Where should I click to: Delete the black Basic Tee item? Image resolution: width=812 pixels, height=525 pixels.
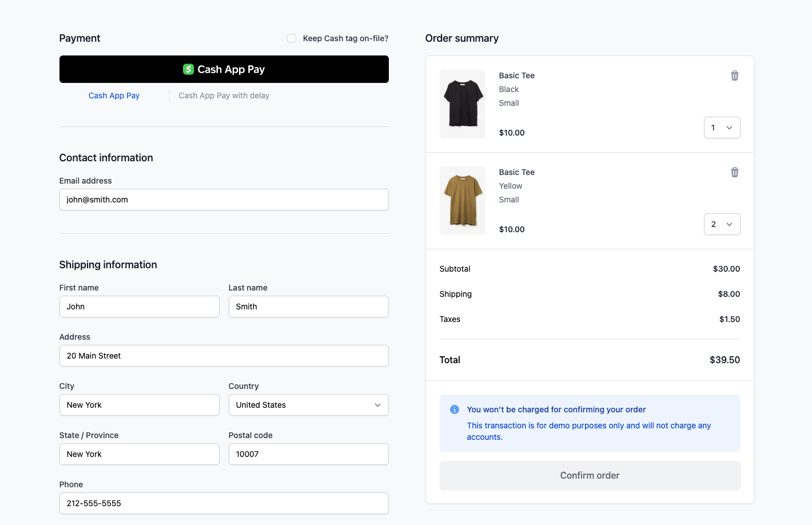(x=734, y=75)
